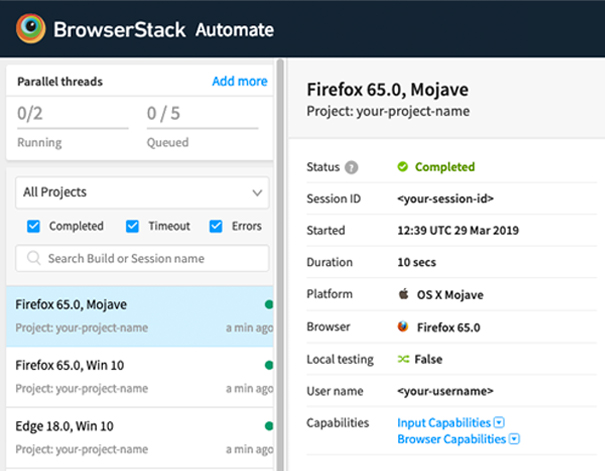The width and height of the screenshot is (605, 471).
Task: Click the Apple platform icon
Action: point(404,294)
